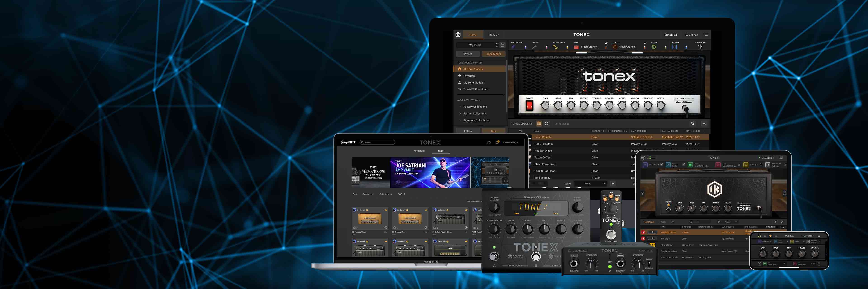Click TOP 10 in ToneNET feed
The height and width of the screenshot is (289, 868).
[401, 194]
